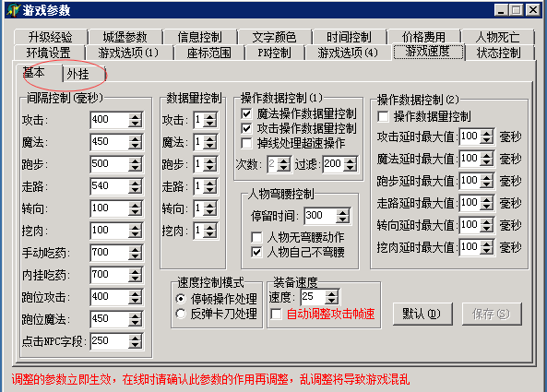The width and height of the screenshot is (547, 392).
Task: Close the 游戏参数 window
Action: [x=533, y=10]
